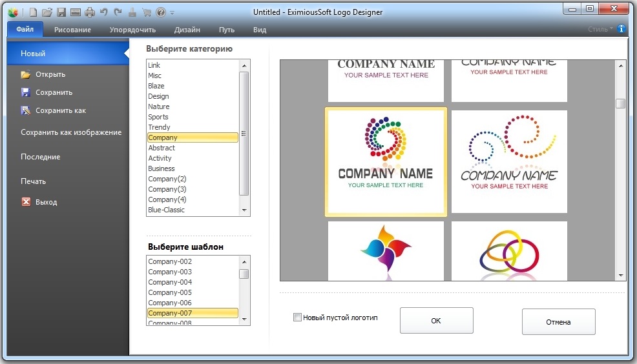Select the highlighted Company category
Image resolution: width=637 pixels, height=364 pixels.
193,137
